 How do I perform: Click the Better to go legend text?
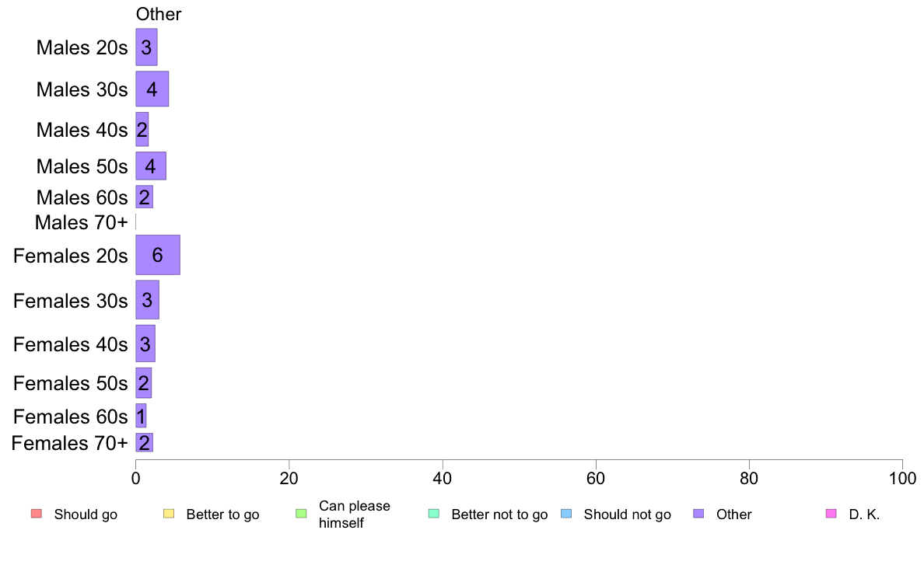coord(222,514)
